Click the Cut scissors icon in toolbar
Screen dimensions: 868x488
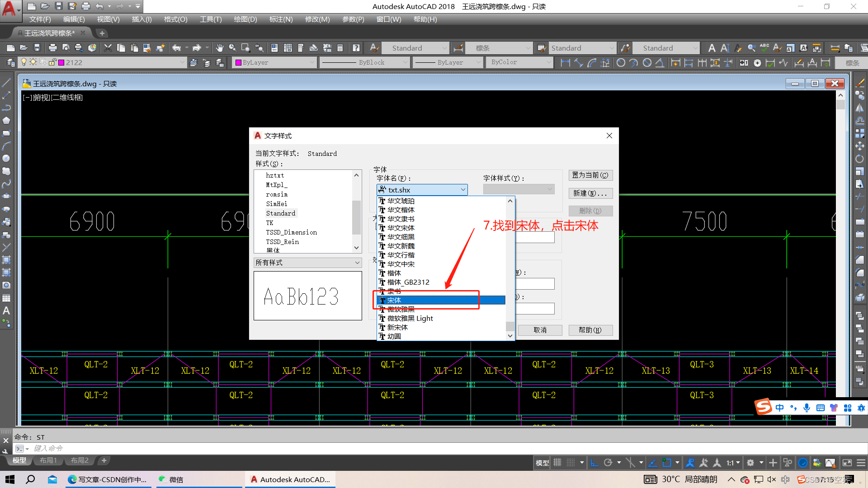pyautogui.click(x=108, y=48)
